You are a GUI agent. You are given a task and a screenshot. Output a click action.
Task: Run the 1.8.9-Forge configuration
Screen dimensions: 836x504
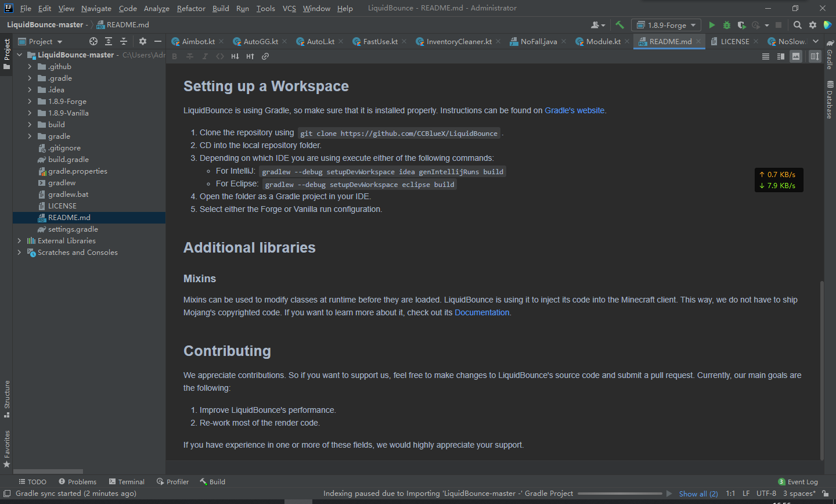pos(712,25)
